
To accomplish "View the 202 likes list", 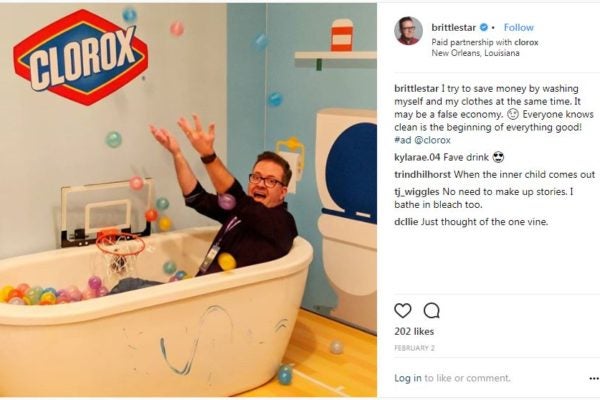I will [x=414, y=331].
